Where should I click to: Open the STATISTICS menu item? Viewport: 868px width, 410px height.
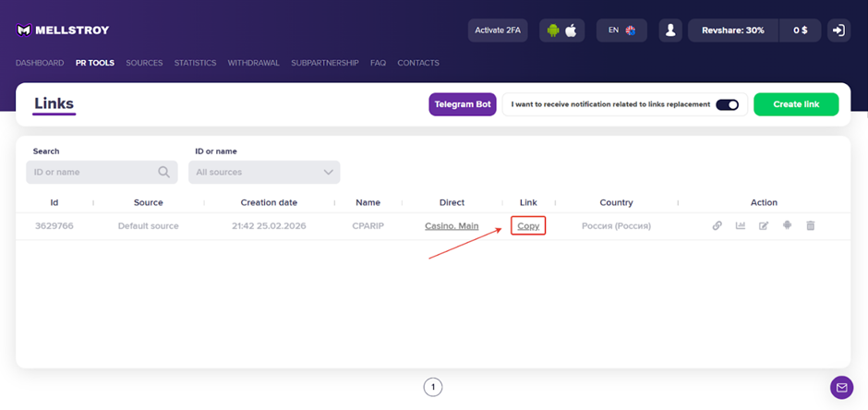(x=195, y=63)
